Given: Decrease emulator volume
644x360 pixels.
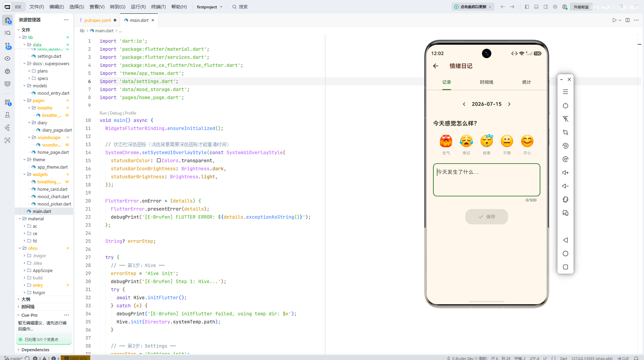Looking at the screenshot, I should 566,186.
